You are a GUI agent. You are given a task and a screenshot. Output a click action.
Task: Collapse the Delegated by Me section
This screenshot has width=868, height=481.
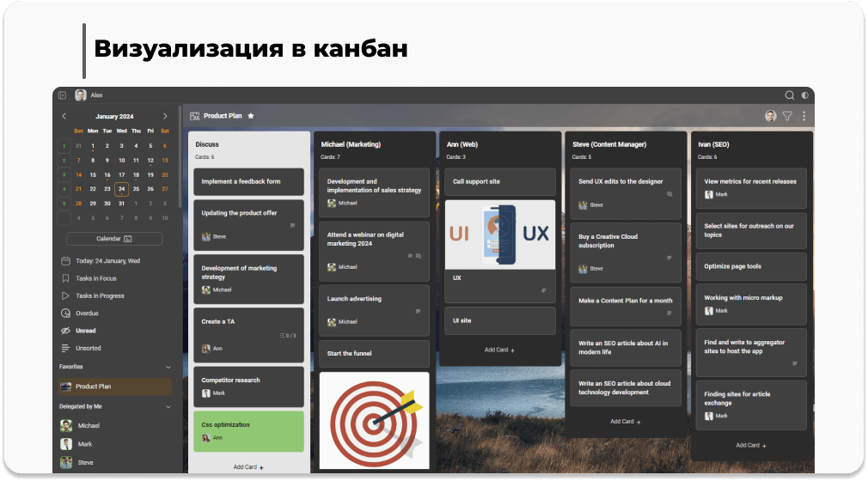pyautogui.click(x=168, y=407)
